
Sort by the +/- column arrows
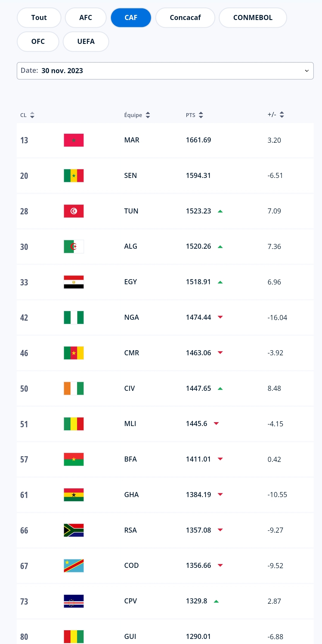[282, 115]
